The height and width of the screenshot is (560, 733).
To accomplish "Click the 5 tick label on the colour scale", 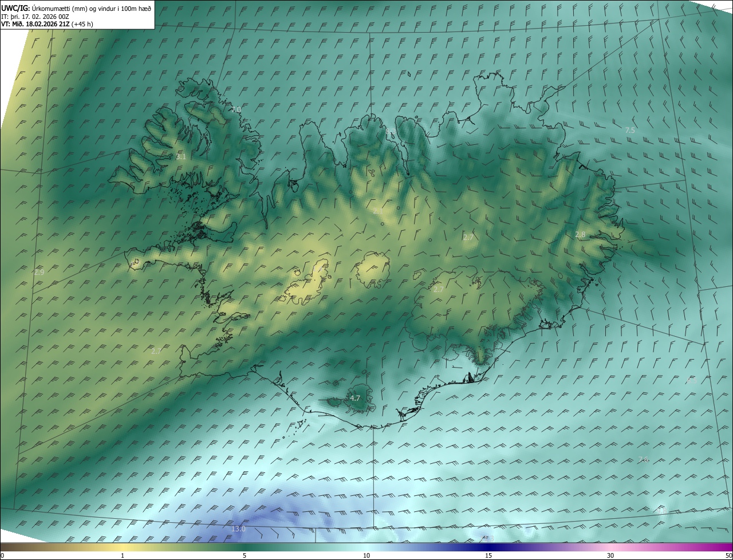I will click(x=245, y=555).
